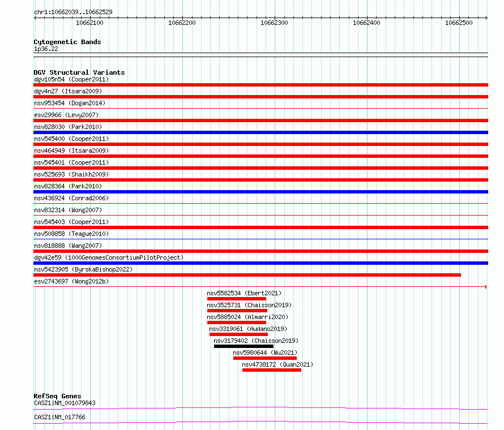Select the black nsv3179402 variant bar

244,346
